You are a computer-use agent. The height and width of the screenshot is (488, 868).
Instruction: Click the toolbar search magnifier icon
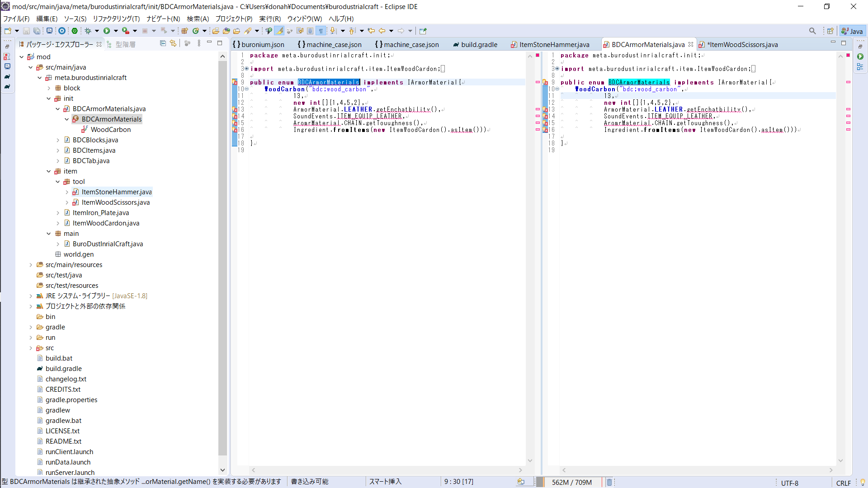click(812, 31)
